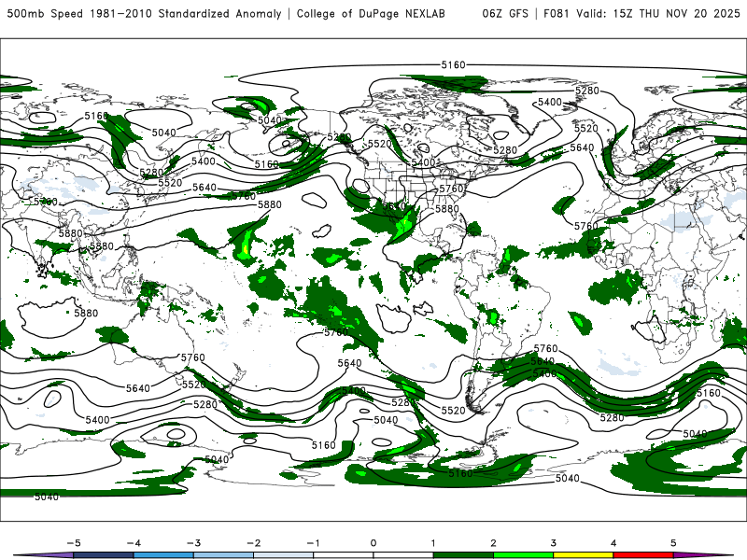Click the 5760 contour label over West Africa

tap(586, 226)
